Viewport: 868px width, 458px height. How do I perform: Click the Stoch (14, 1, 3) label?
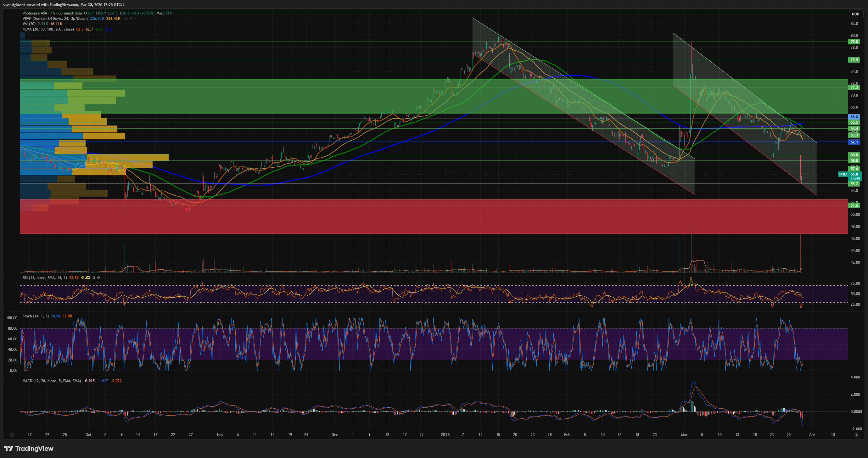pyautogui.click(x=35, y=316)
